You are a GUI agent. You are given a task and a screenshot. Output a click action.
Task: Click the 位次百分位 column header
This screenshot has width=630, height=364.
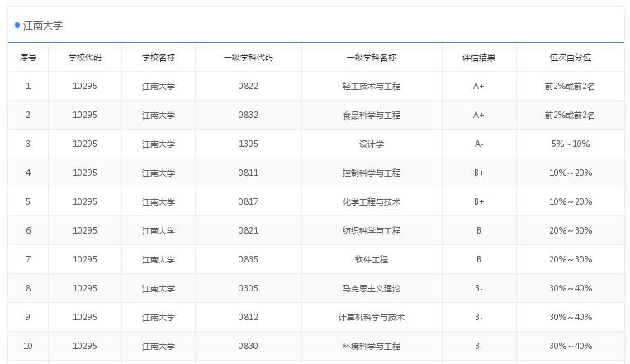pyautogui.click(x=571, y=58)
